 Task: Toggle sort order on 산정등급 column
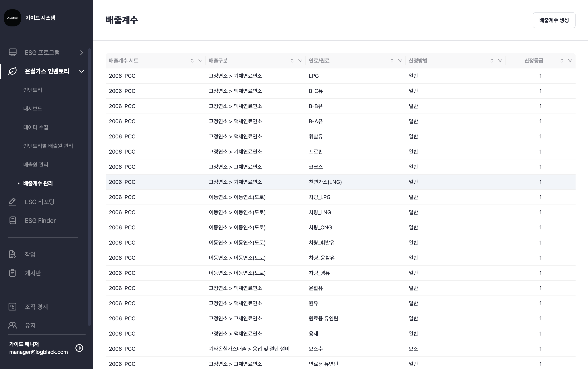pyautogui.click(x=562, y=61)
